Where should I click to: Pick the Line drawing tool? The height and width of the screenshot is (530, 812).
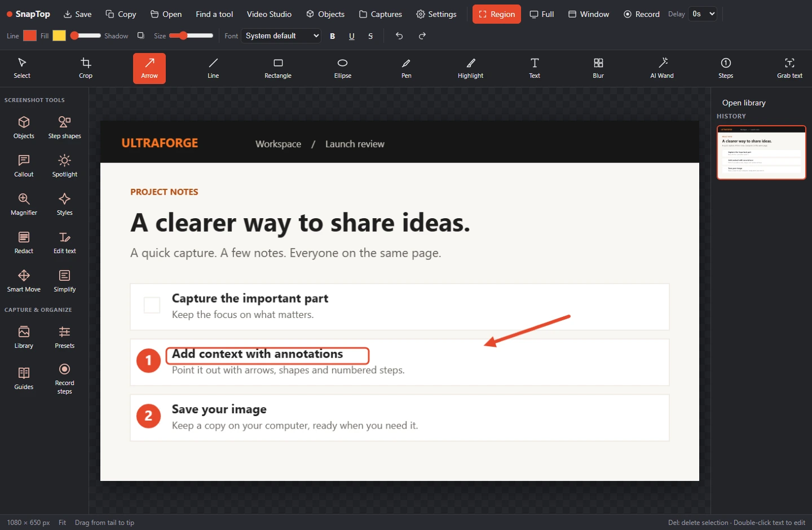click(213, 68)
